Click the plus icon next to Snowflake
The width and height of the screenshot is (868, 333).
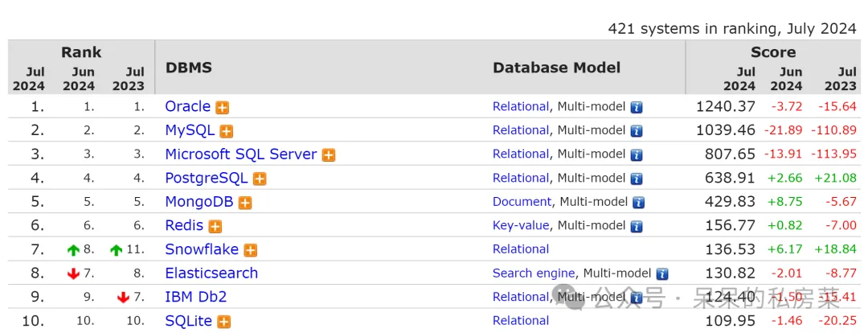click(251, 250)
